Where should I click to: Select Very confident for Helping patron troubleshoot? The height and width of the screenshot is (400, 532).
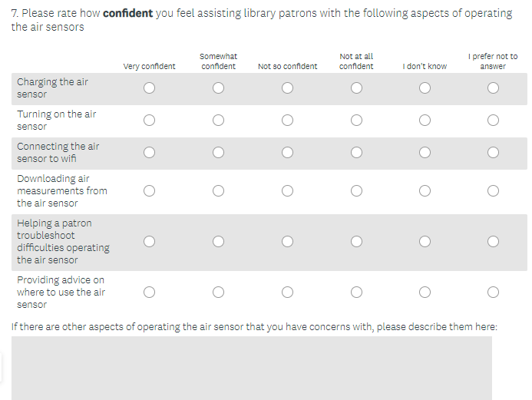(149, 242)
